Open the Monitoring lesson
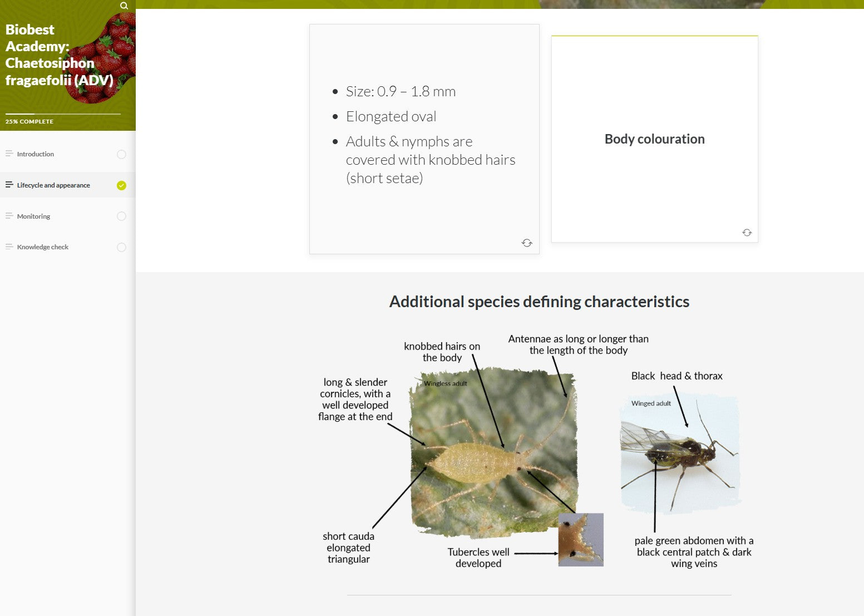 pyautogui.click(x=33, y=216)
